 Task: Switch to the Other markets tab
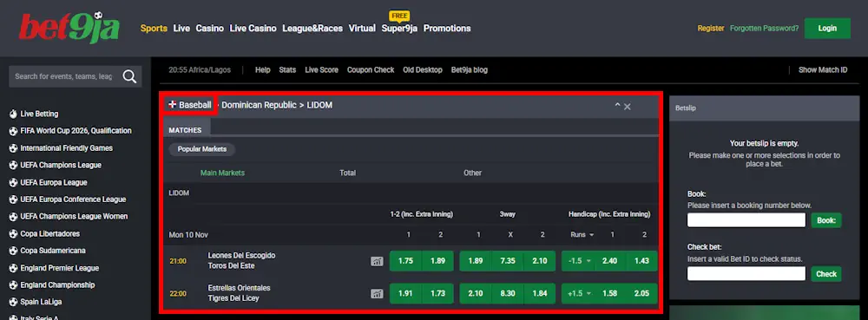473,173
